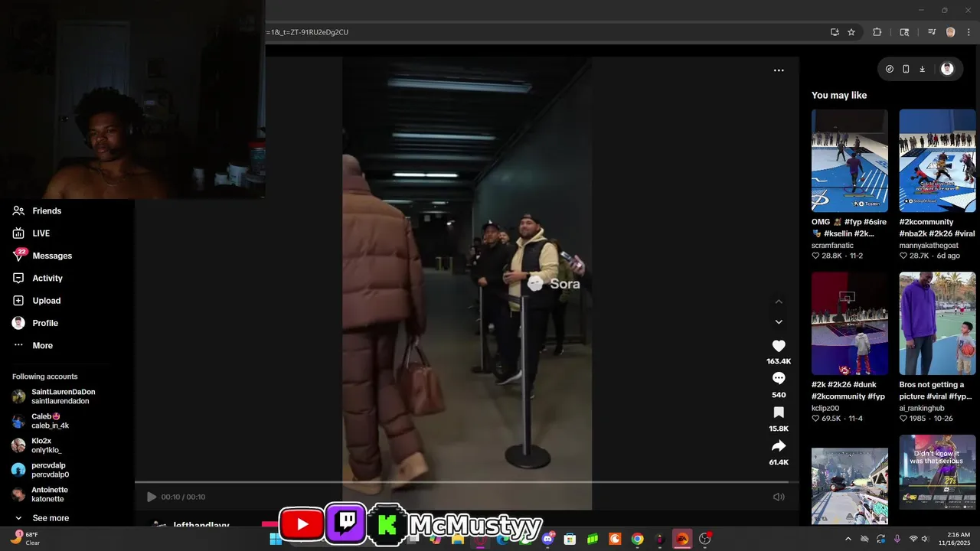Like the video with heart icon
This screenshot has height=551, width=980.
[779, 346]
